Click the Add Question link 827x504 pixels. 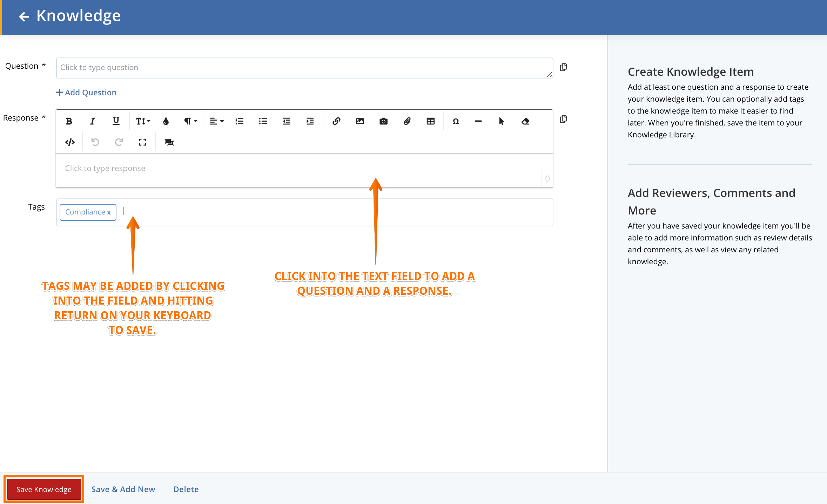pos(86,93)
